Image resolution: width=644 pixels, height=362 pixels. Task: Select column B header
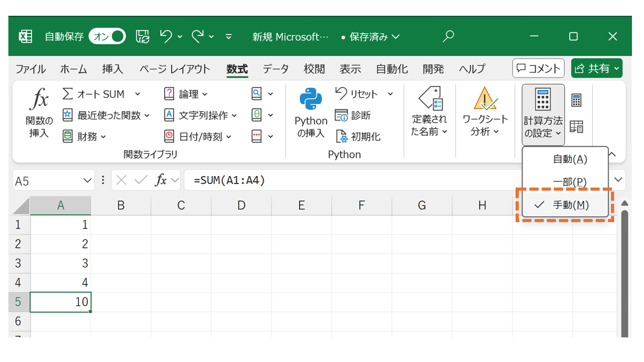pos(121,205)
